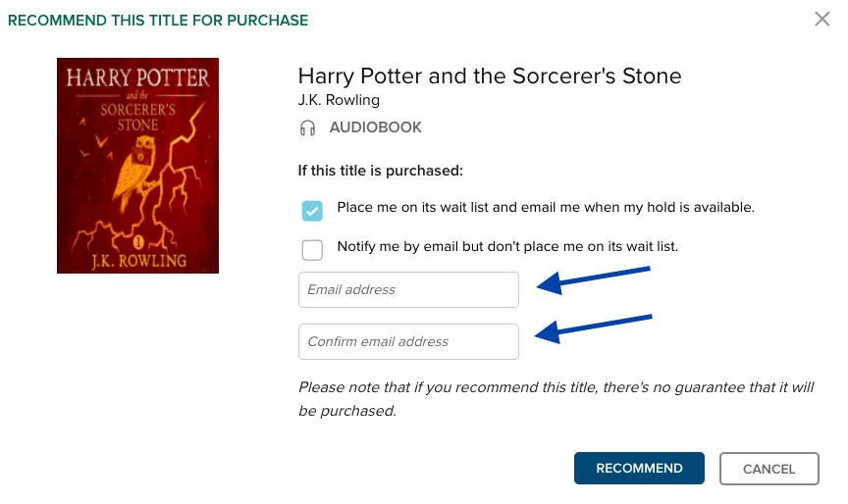Uncheck the wait list hold checkbox
Viewport: 848px width, 504px height.
(312, 211)
